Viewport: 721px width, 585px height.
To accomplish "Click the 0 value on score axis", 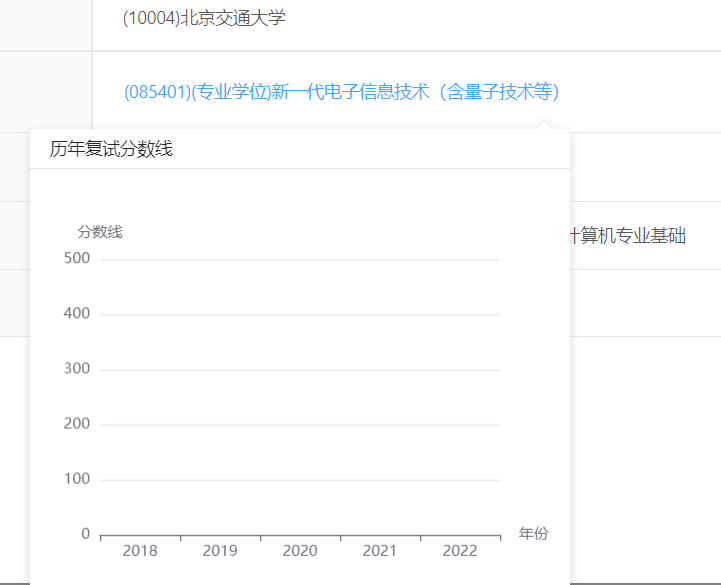I will point(86,533).
